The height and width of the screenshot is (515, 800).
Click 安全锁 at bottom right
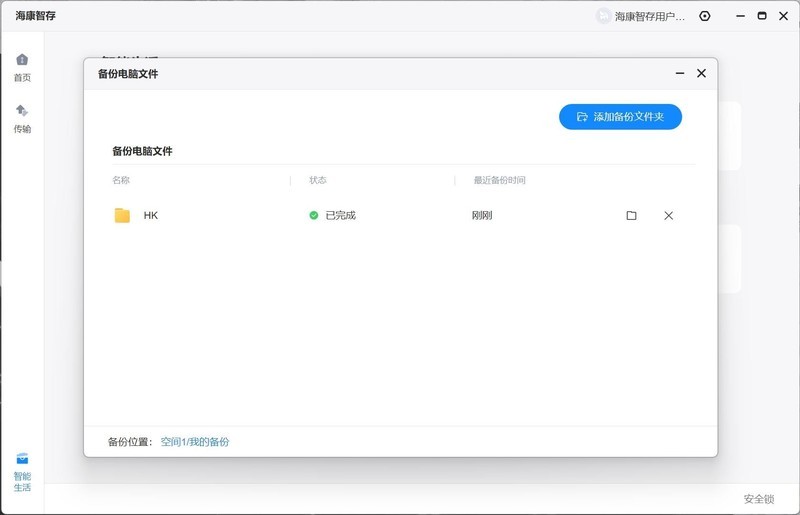pyautogui.click(x=759, y=499)
